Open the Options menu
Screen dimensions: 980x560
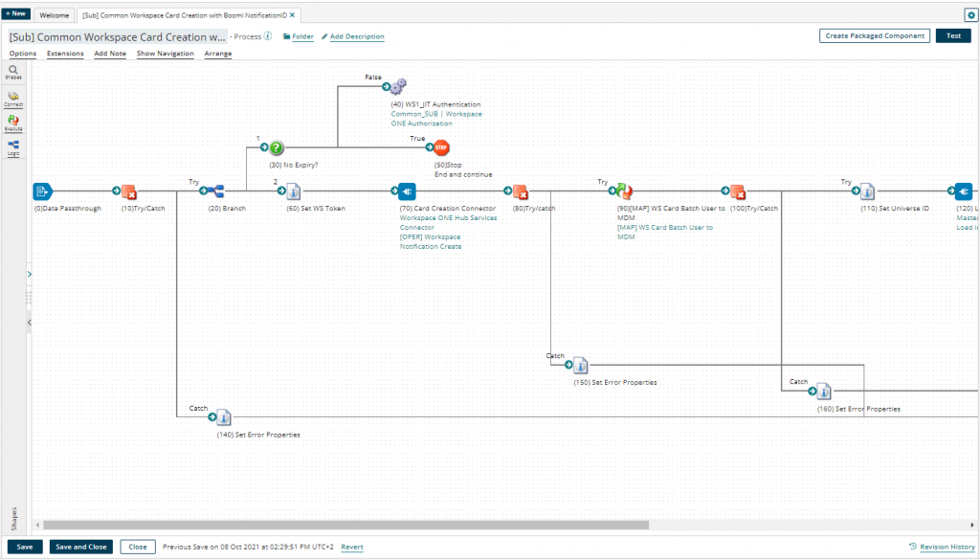point(23,54)
